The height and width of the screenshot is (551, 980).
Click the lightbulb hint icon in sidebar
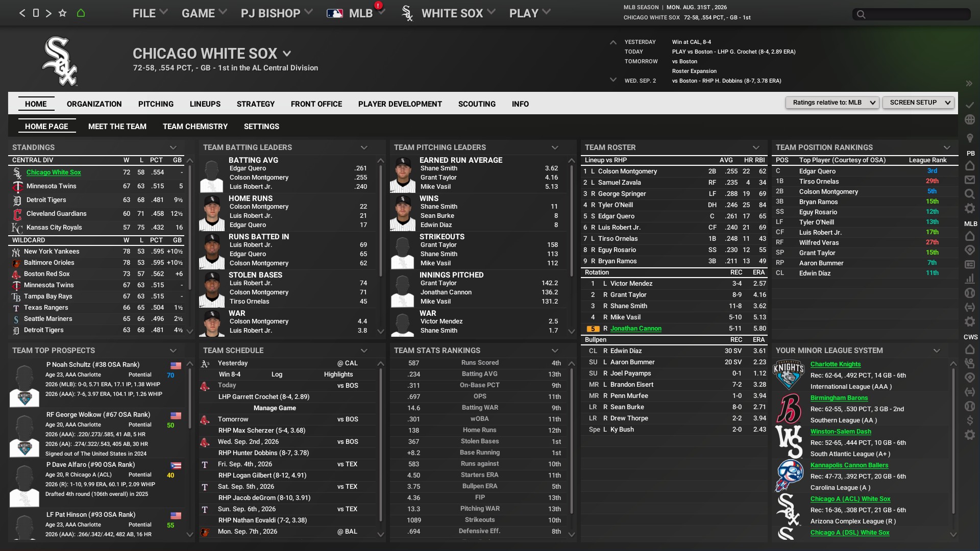coord(970,138)
